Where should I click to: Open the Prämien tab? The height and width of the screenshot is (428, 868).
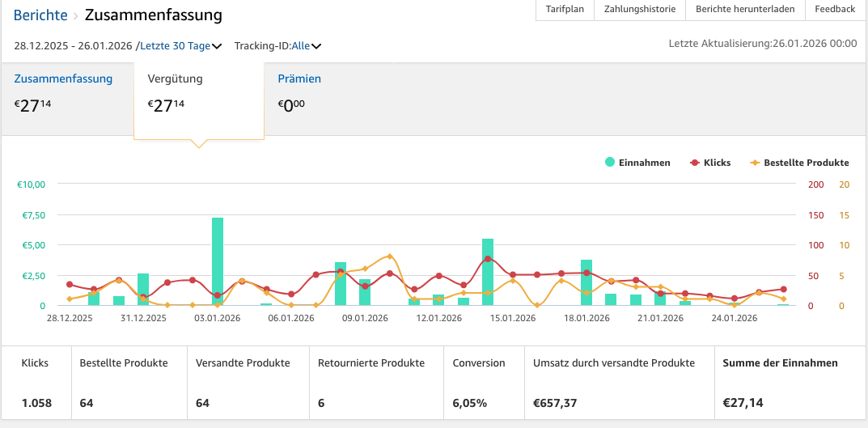(x=299, y=79)
